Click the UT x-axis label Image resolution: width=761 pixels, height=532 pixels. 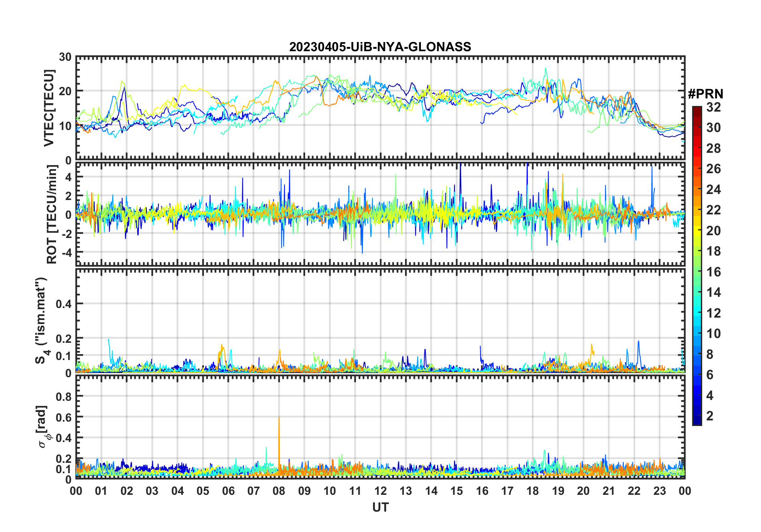click(380, 507)
